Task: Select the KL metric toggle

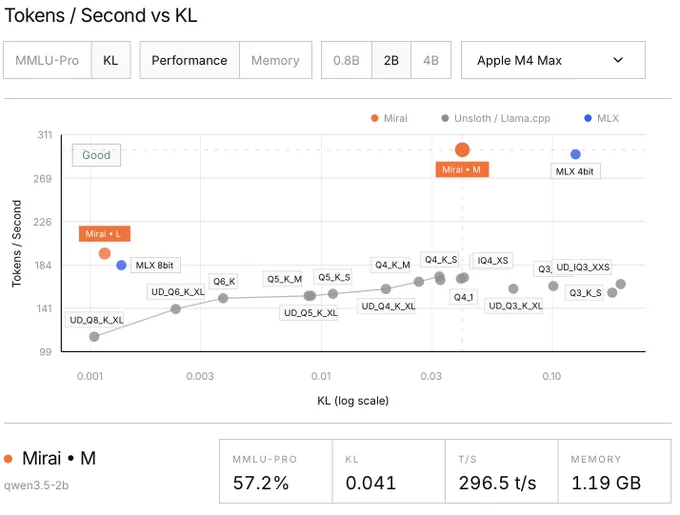Action: [111, 60]
